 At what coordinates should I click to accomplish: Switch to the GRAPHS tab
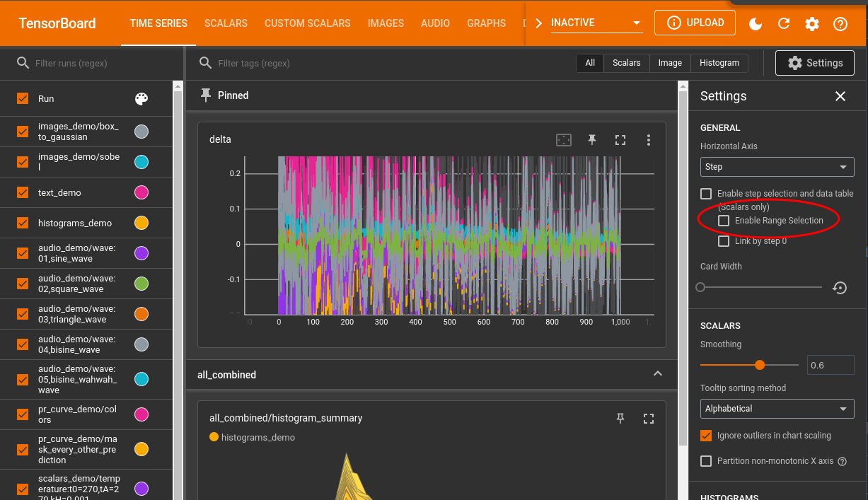point(486,23)
